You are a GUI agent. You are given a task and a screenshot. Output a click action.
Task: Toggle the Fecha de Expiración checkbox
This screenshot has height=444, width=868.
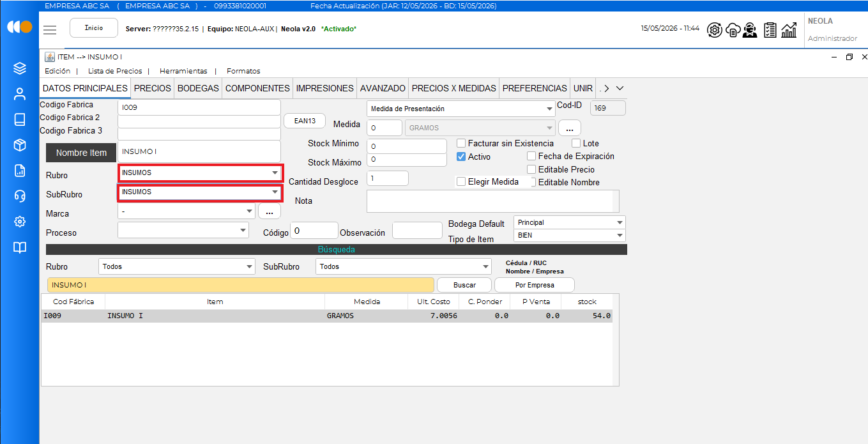coord(531,156)
